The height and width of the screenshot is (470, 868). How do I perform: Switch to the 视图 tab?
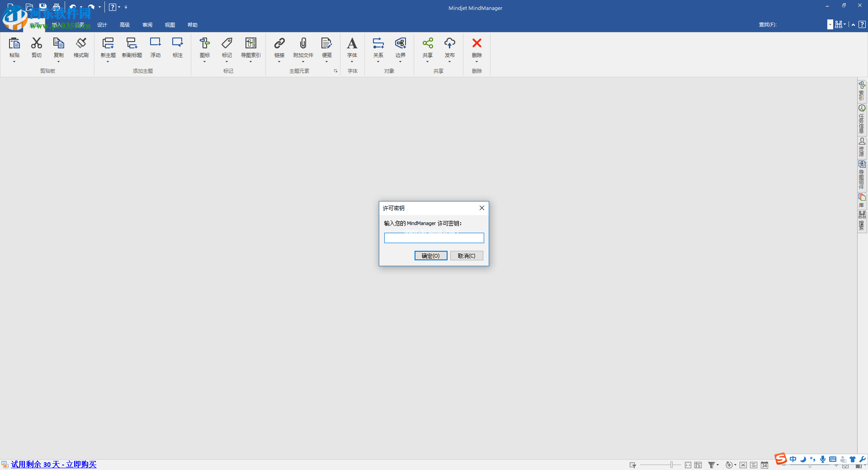tap(170, 25)
